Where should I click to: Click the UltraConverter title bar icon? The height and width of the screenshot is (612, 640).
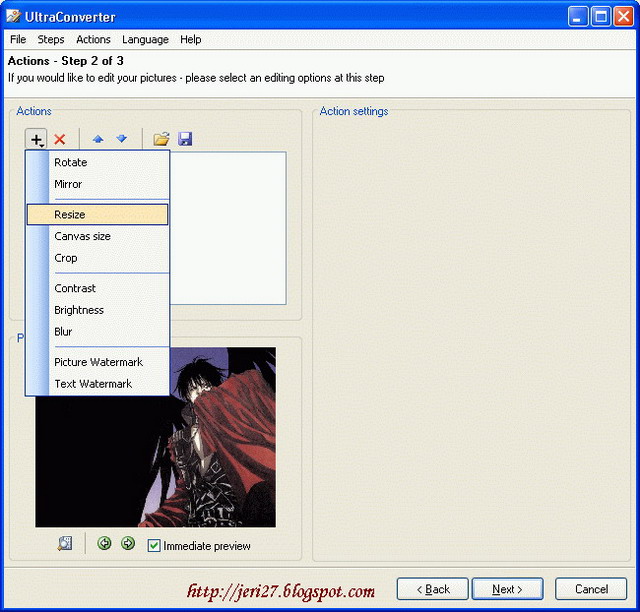(x=13, y=17)
